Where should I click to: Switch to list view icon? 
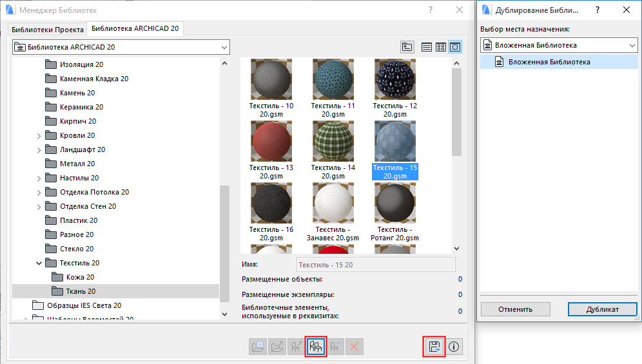point(427,47)
